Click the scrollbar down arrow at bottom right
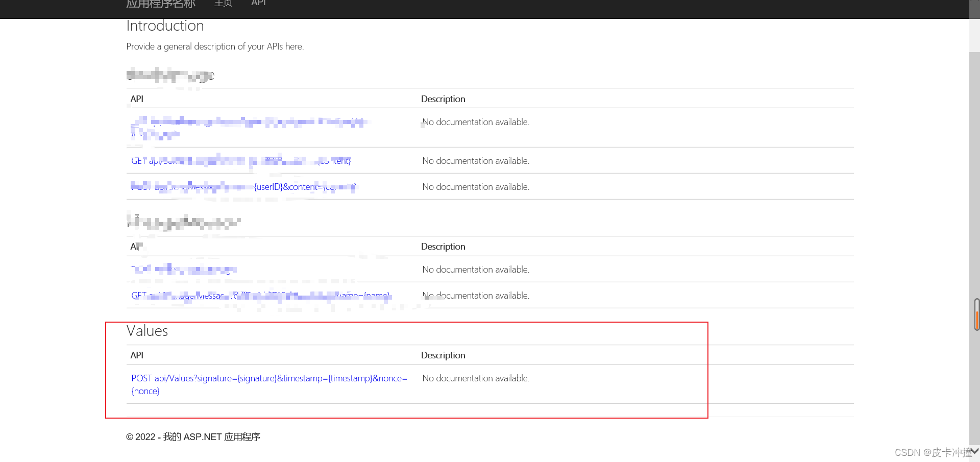 pos(974,451)
